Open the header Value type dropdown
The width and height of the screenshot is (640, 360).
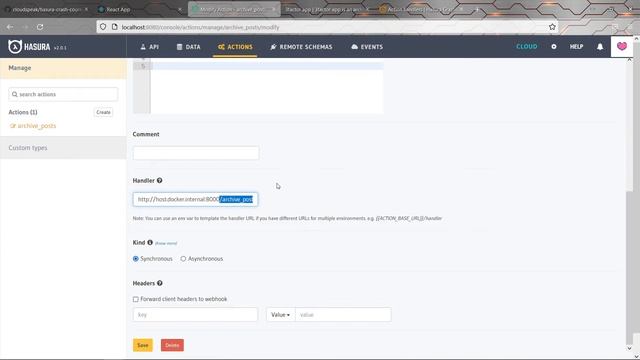(281, 315)
